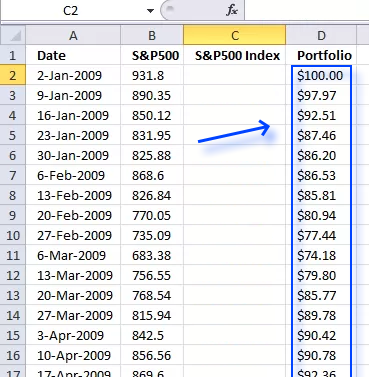Click the S&P500 value 825.88
Image resolution: width=369 pixels, height=377 pixels.
click(x=152, y=155)
